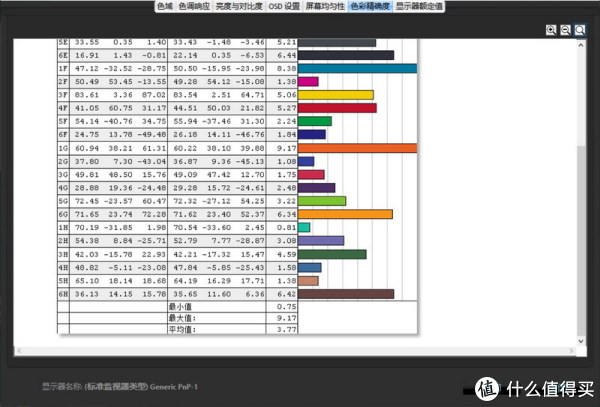
Task: Click the brown bar for row 6H
Action: click(x=346, y=294)
